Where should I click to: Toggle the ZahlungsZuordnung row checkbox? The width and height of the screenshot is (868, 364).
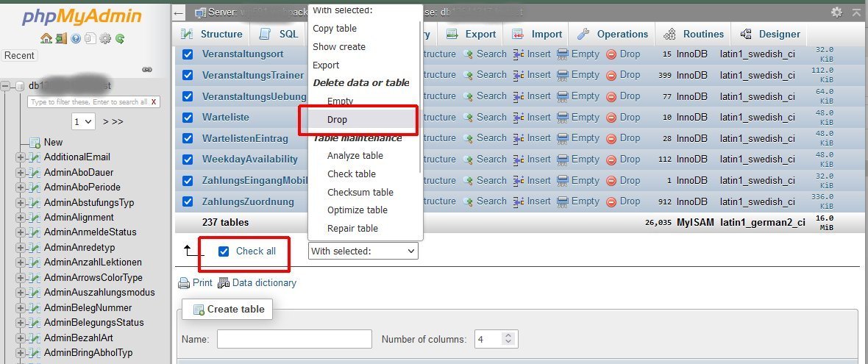click(x=187, y=201)
